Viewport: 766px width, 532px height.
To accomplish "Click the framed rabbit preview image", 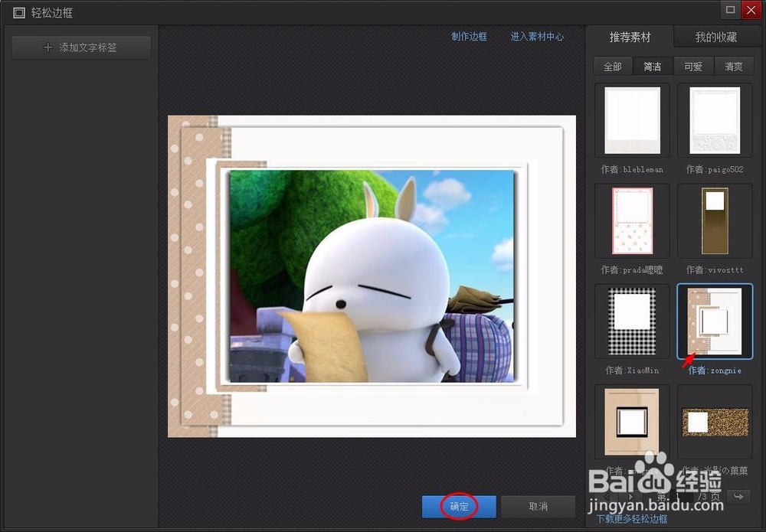I will 372,276.
